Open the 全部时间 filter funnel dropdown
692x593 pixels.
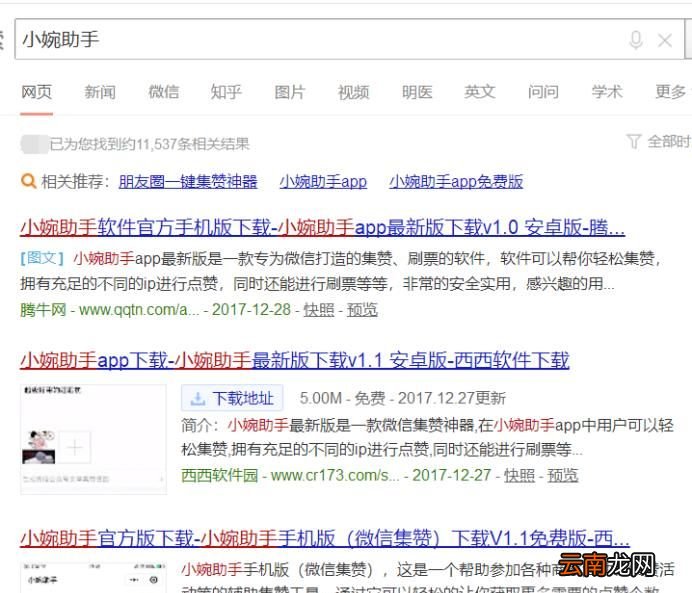658,142
